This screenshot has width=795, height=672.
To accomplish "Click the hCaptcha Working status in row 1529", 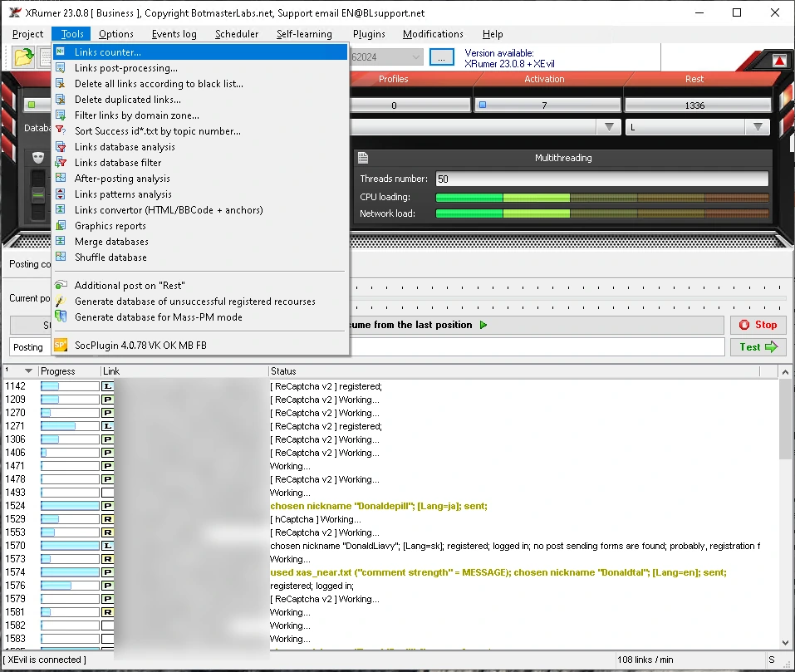I will [x=316, y=519].
